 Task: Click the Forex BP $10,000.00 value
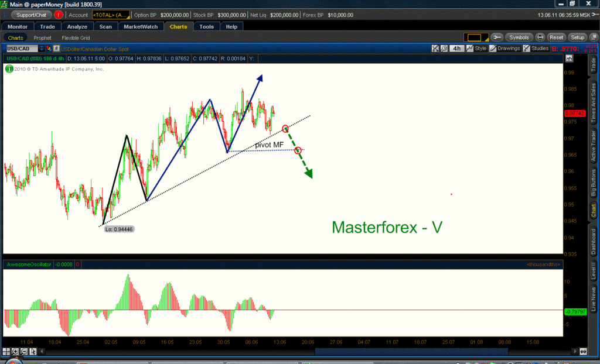pos(340,15)
